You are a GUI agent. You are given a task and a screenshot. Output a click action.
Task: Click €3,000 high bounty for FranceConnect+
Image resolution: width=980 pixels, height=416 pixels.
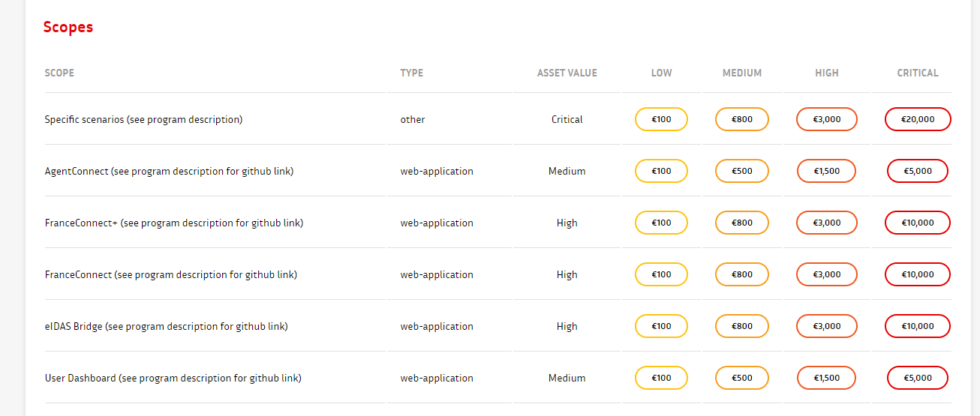pyautogui.click(x=827, y=223)
